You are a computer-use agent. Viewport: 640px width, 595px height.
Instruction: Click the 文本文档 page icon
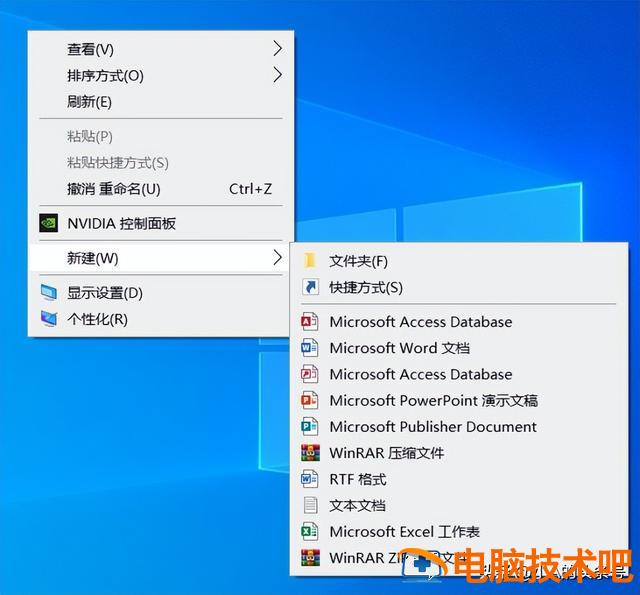[310, 505]
